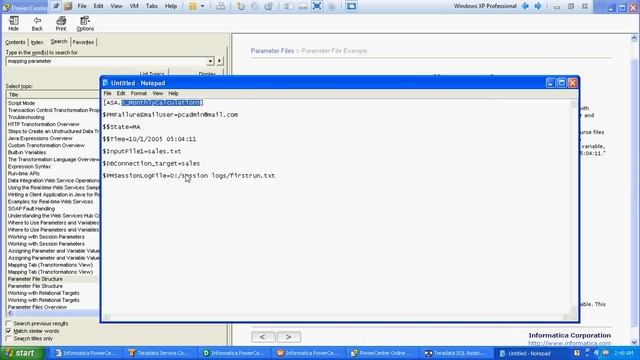Open the help viewer Options icon

point(85,23)
